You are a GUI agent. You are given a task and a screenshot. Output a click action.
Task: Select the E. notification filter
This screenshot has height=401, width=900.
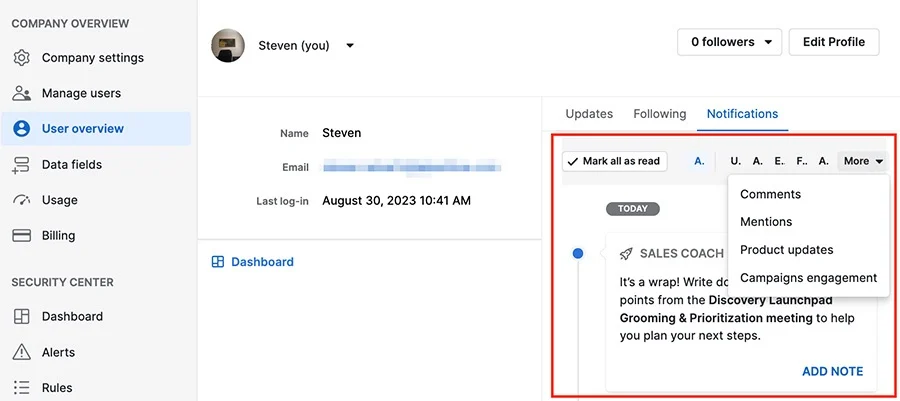click(779, 162)
